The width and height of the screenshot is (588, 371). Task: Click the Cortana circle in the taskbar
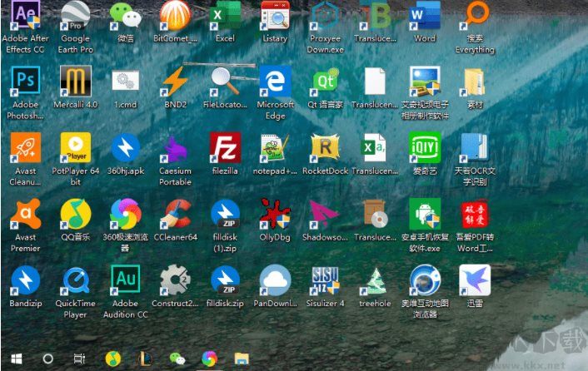pos(47,359)
